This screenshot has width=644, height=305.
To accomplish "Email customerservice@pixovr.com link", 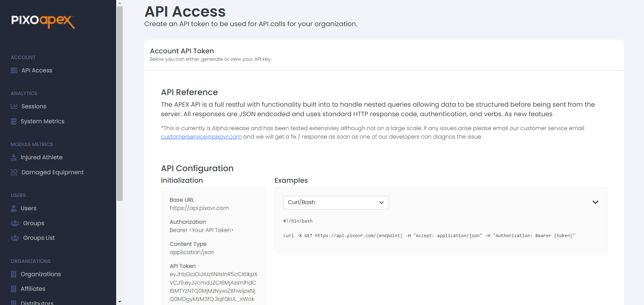I will pos(201,137).
